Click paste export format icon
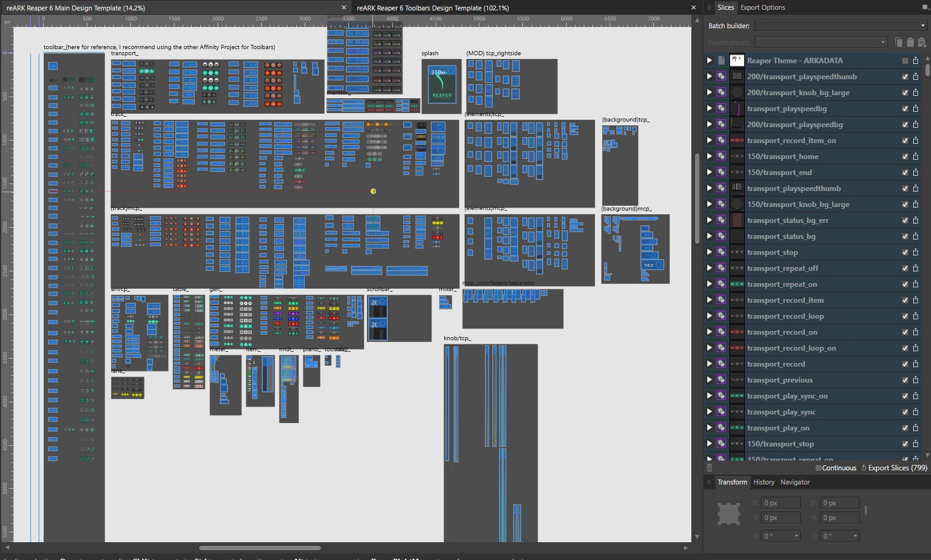Image resolution: width=931 pixels, height=560 pixels. 910,42
